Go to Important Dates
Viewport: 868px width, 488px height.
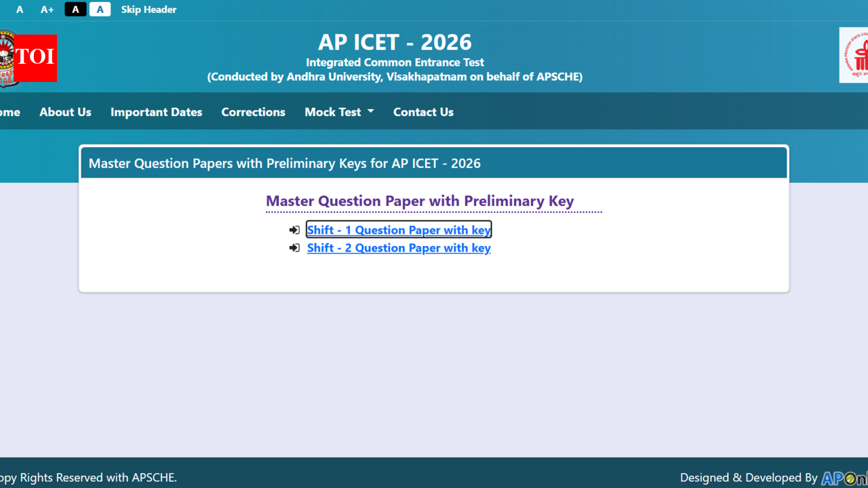156,112
